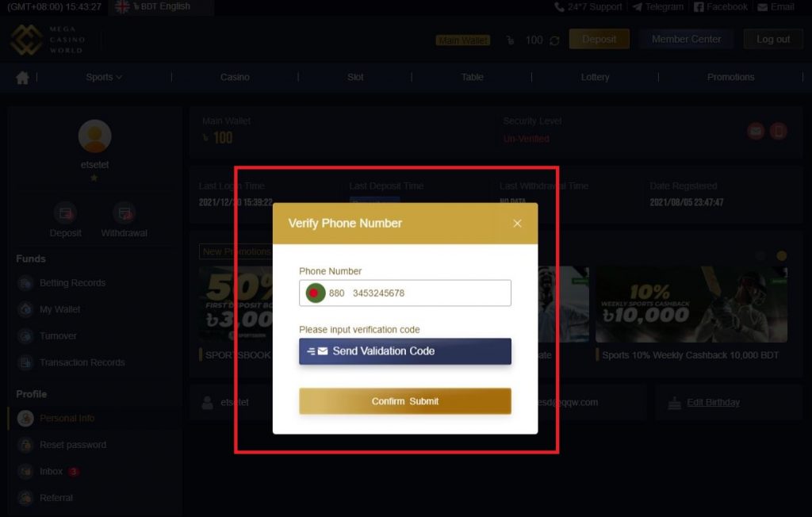Open the Deposit icon under profile avatar
Viewport: 812px width, 517px height.
(65, 213)
